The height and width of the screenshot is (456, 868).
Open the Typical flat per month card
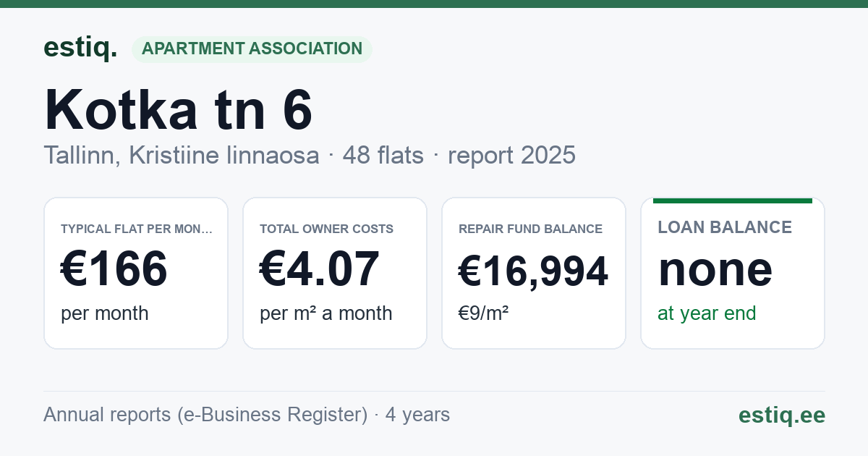[136, 273]
